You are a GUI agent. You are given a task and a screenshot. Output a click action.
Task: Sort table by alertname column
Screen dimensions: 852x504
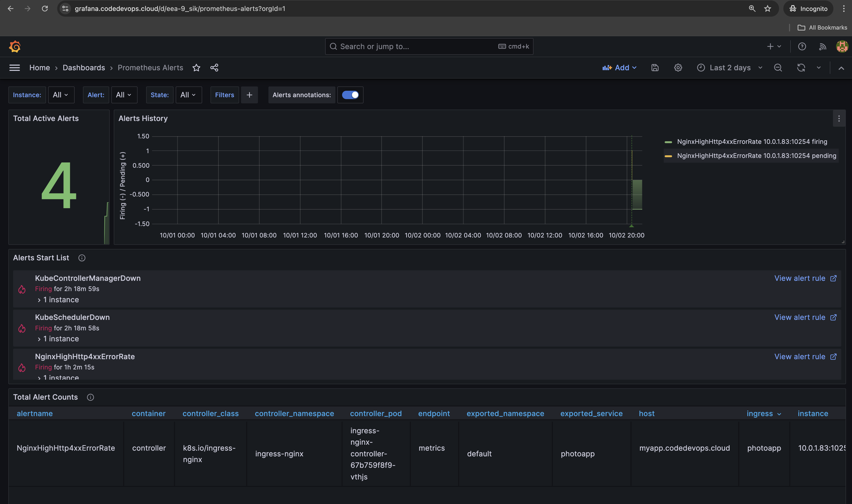[35, 414]
